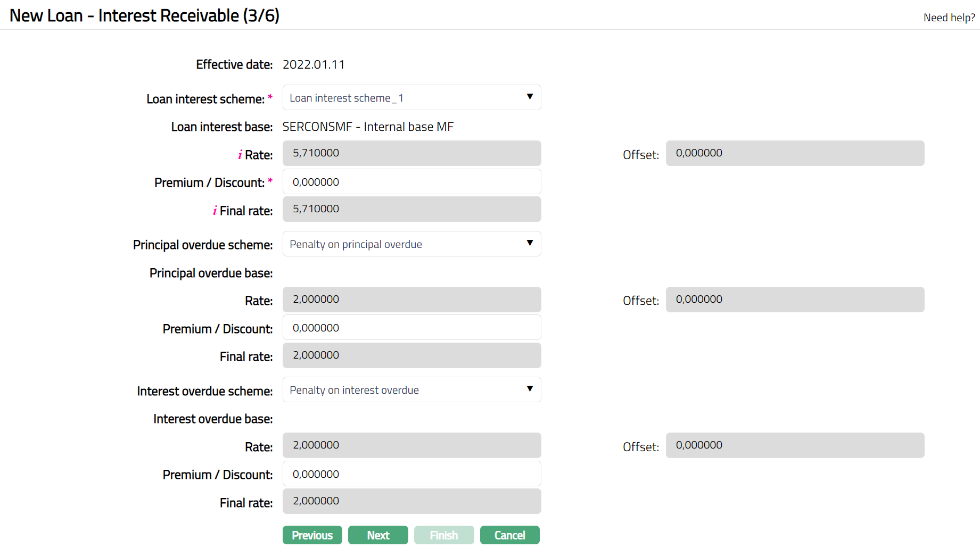This screenshot has width=980, height=556.
Task: Select the principal overdue Offset field
Action: [795, 300]
